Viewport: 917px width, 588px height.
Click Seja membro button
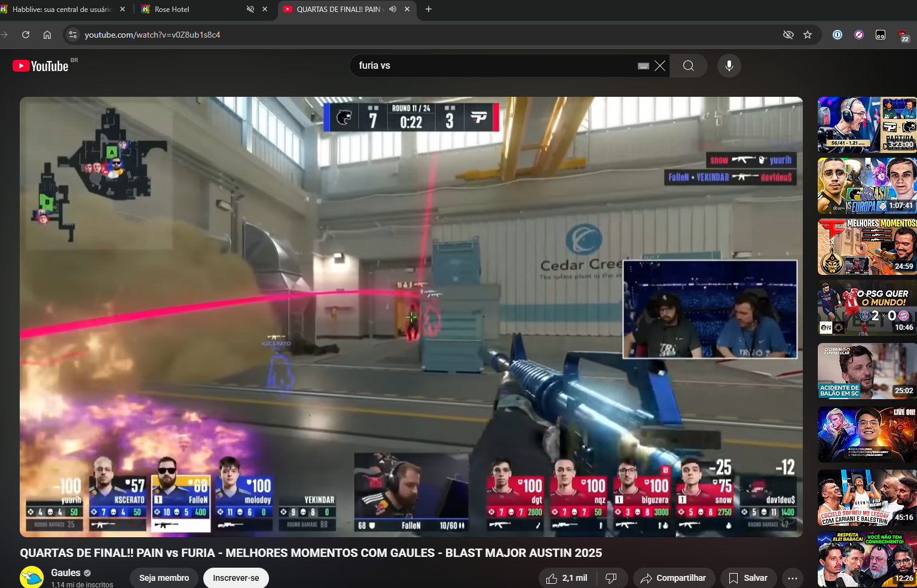(x=164, y=578)
